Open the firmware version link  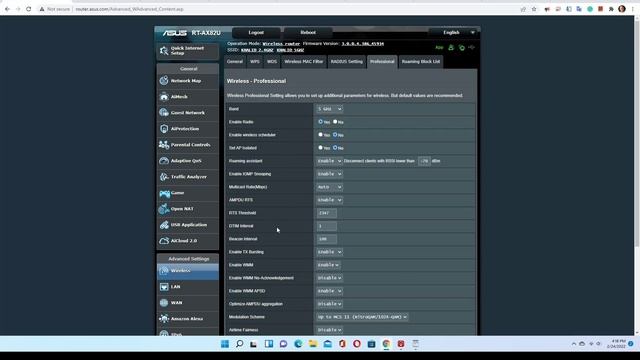(362, 44)
